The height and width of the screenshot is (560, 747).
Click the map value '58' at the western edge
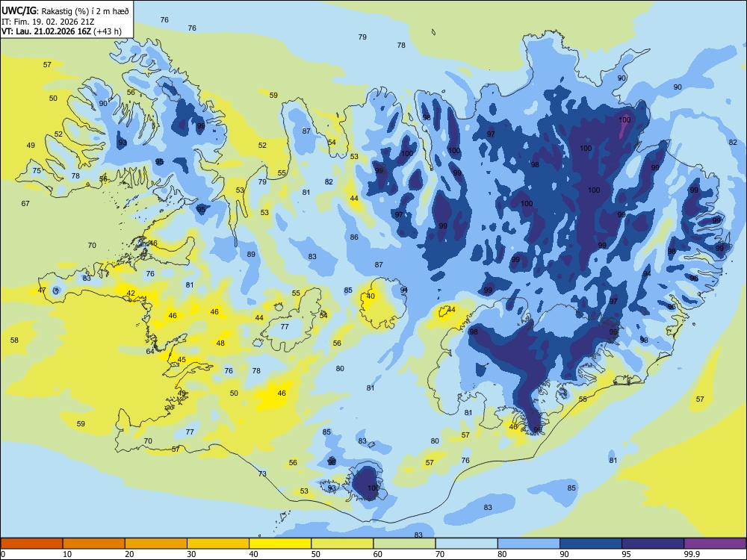14,340
